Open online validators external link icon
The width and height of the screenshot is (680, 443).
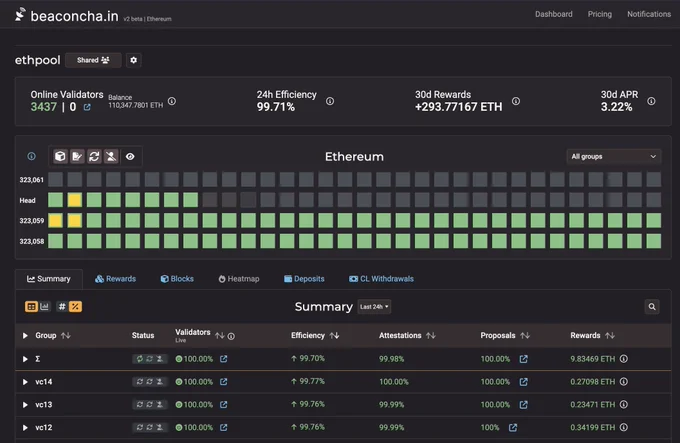[x=87, y=107]
